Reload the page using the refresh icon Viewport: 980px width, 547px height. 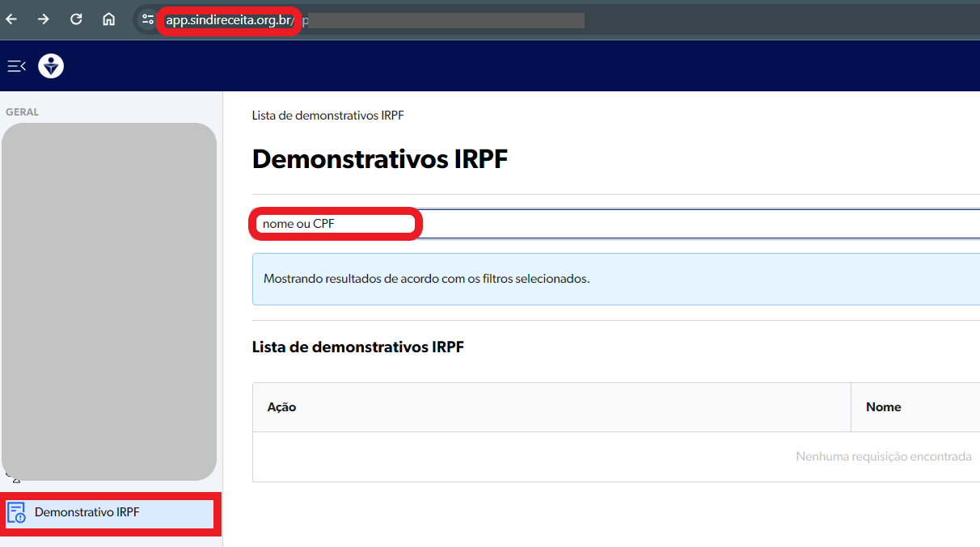click(x=76, y=19)
